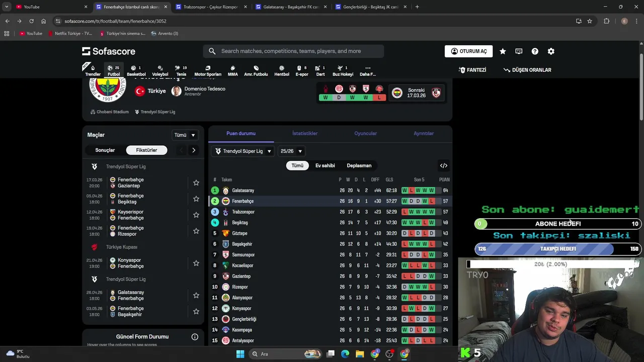
Task: Open the Sonraki 17.03.26 next match box
Action: [x=417, y=93]
